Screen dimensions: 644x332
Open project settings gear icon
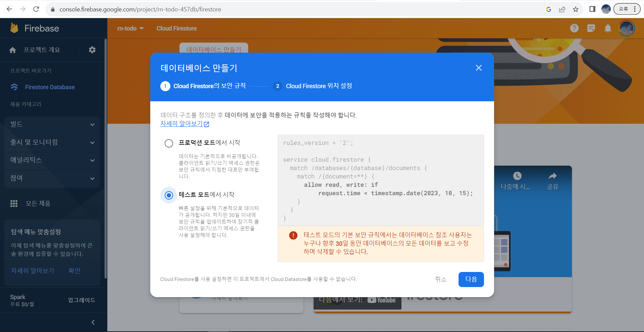(92, 50)
